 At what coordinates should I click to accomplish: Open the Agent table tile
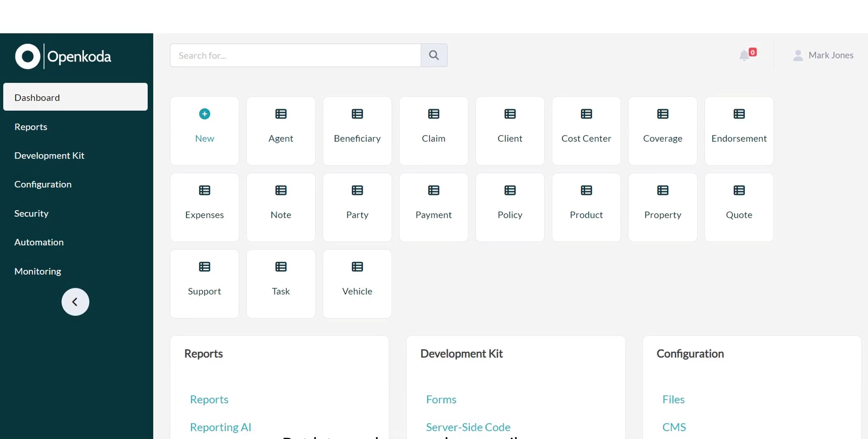pos(281,130)
